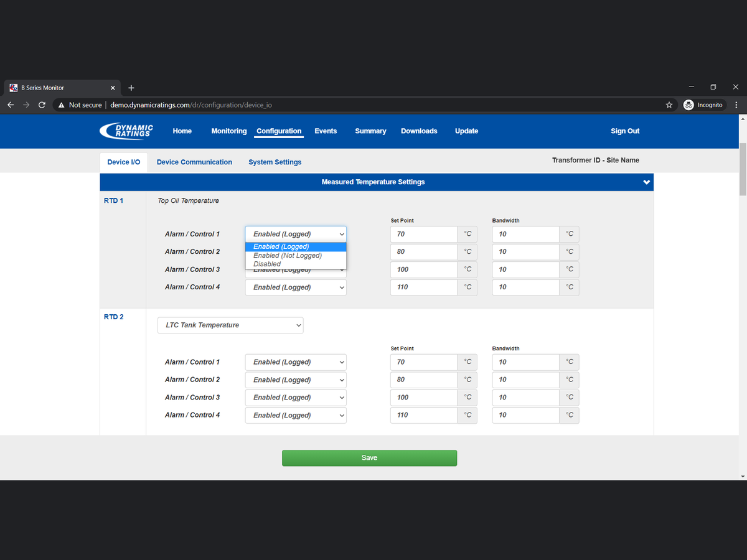
Task: Bookmark this page with the star icon
Action: click(669, 105)
